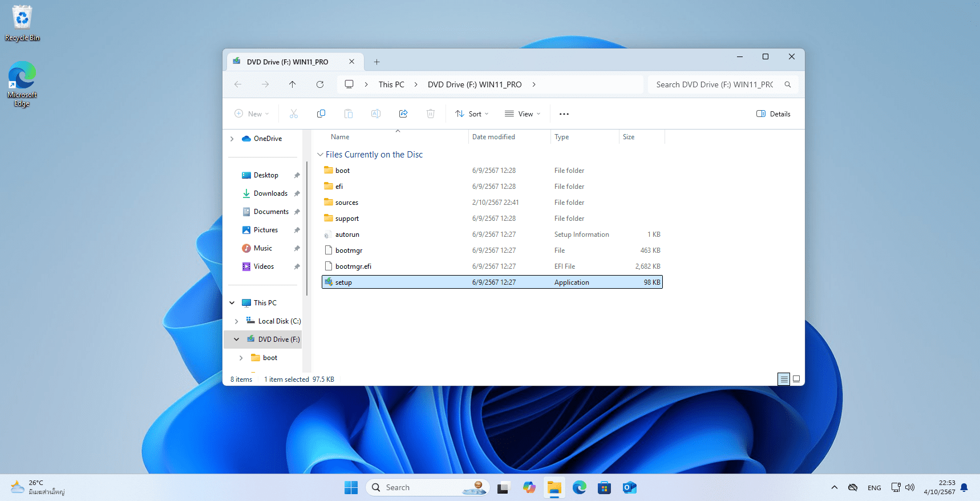Screen dimensions: 980x501
Task: Open the See more ellipsis menu
Action: coord(564,114)
